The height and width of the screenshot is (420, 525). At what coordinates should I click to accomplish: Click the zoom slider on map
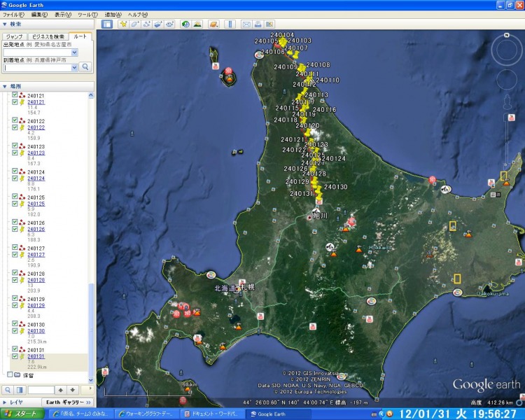(x=507, y=141)
